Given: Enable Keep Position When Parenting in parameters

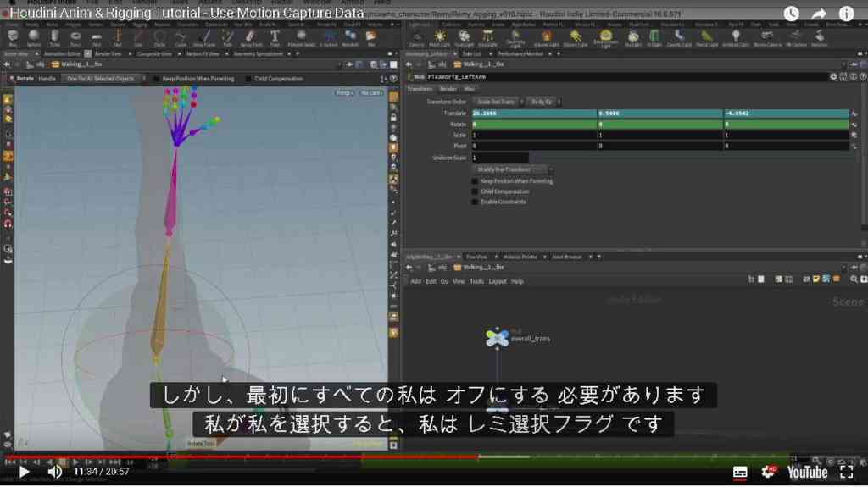Looking at the screenshot, I should tap(475, 181).
